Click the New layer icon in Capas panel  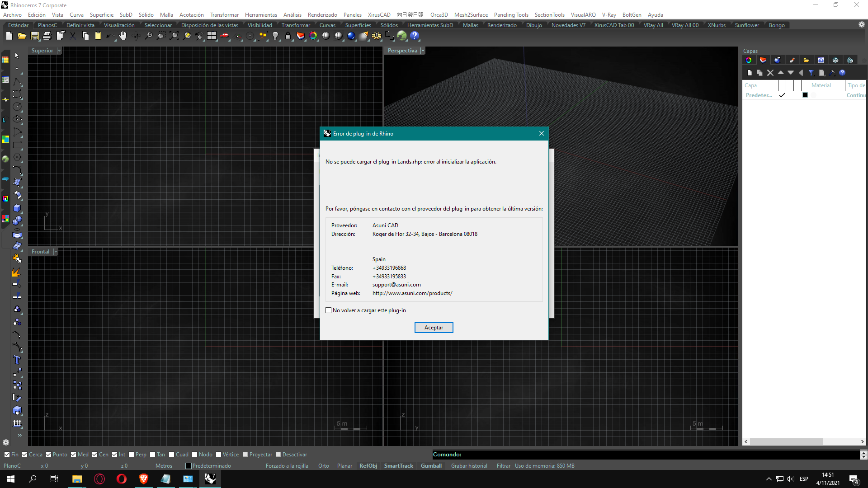[750, 73]
